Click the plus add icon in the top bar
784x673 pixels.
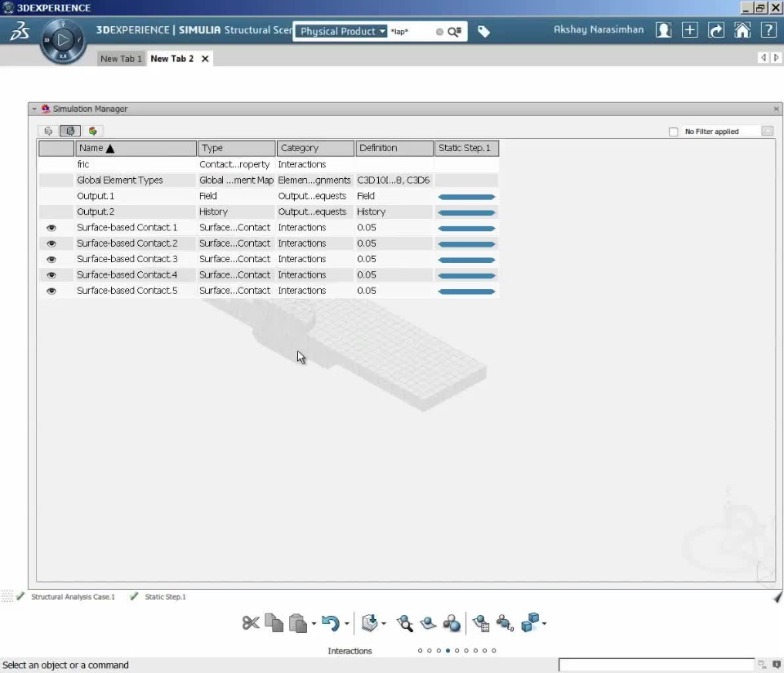(689, 30)
